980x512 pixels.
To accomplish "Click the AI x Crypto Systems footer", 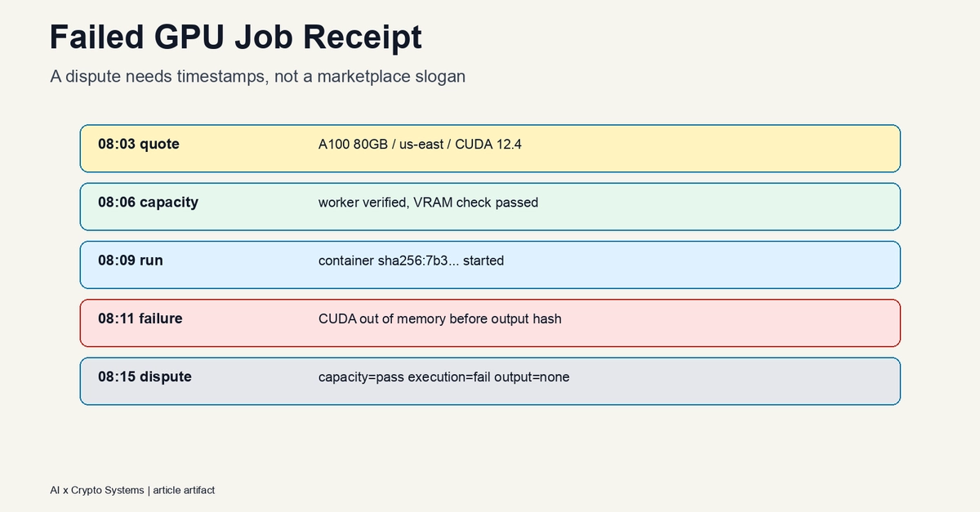I will (x=96, y=490).
